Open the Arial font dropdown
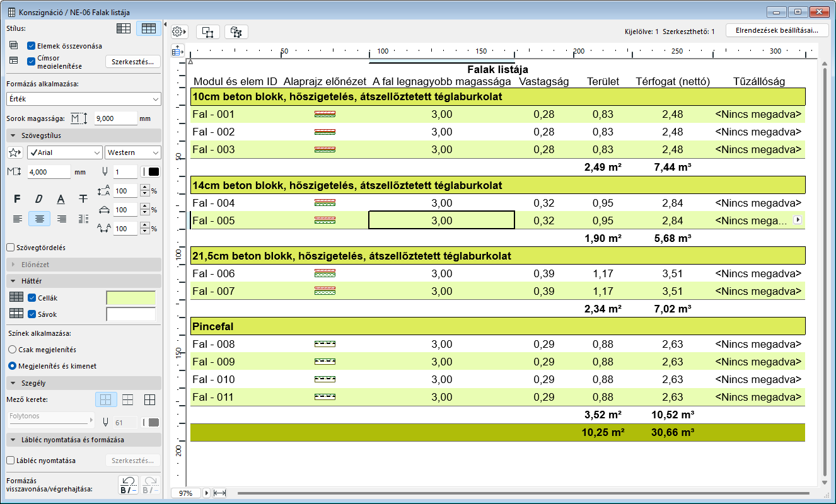836x504 pixels. click(x=64, y=152)
